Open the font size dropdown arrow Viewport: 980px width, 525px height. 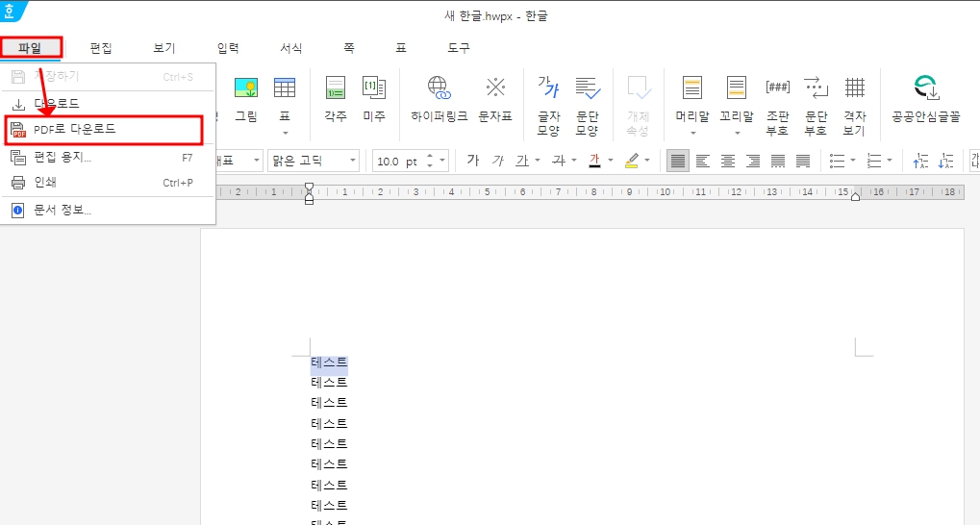coord(442,161)
